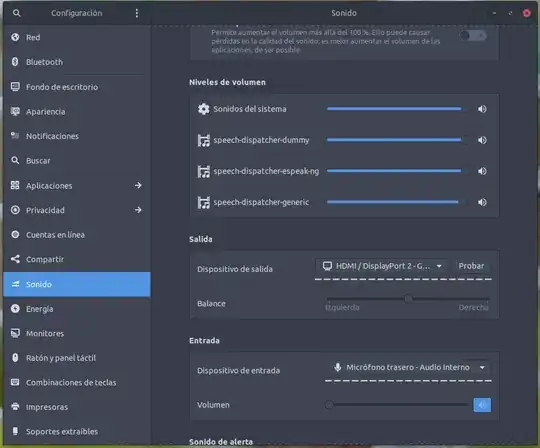
Task: Click the input Volumen slider handle
Action: [x=329, y=405]
